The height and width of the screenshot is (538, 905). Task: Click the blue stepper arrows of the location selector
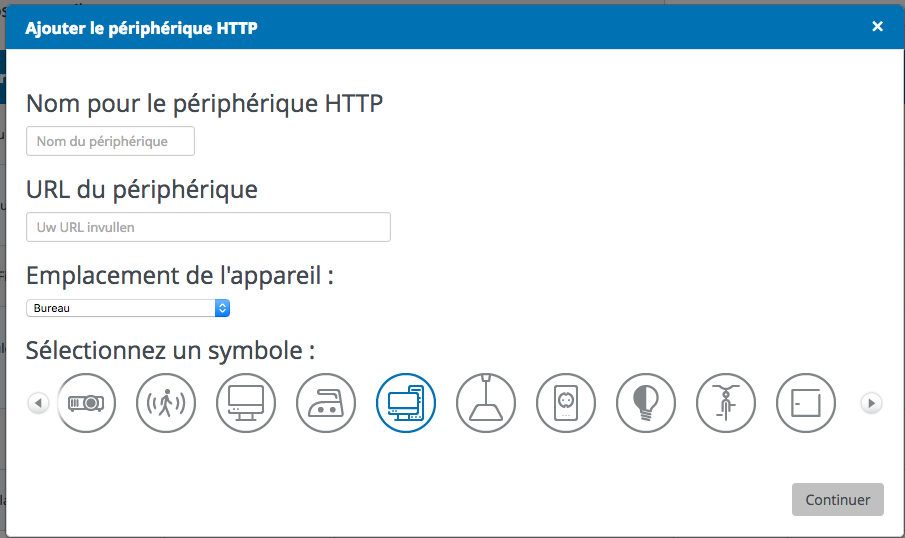pos(222,308)
